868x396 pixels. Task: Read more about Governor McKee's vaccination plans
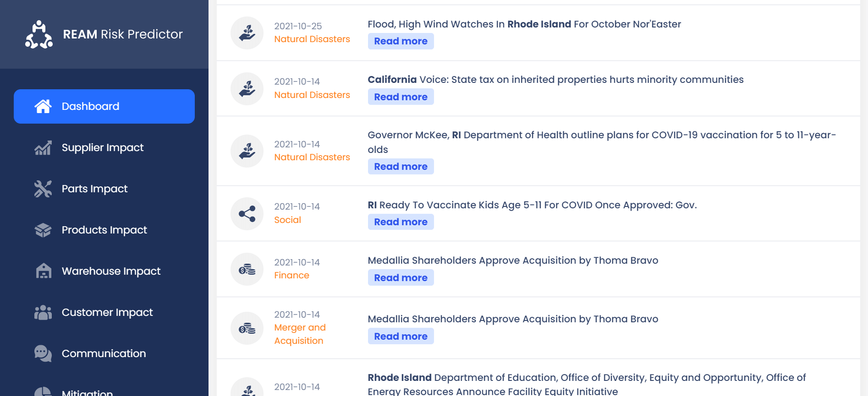pos(401,167)
